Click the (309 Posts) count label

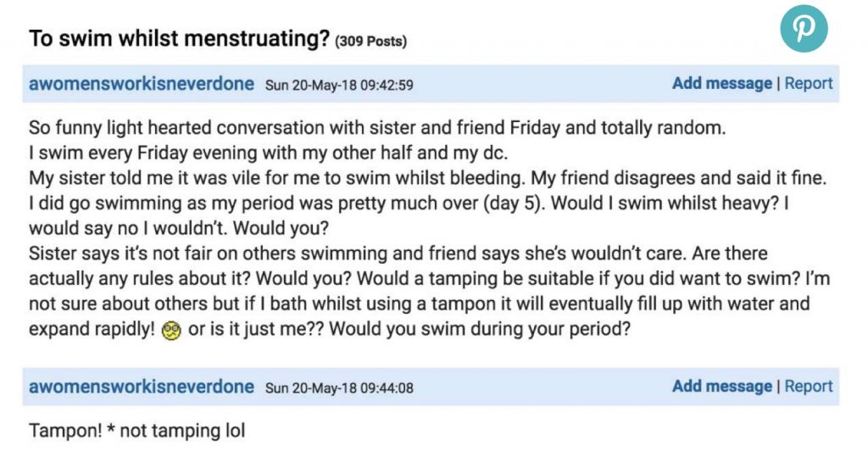(x=371, y=42)
